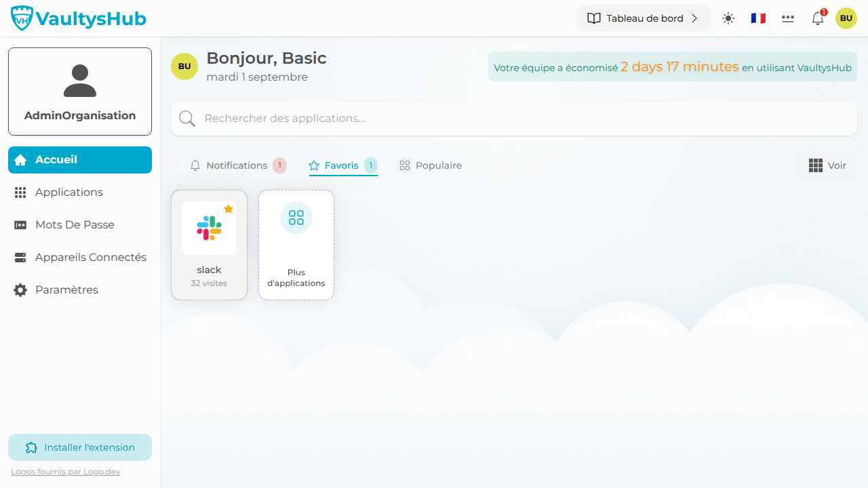Click the VaultysHub shield logo

click(x=22, y=18)
